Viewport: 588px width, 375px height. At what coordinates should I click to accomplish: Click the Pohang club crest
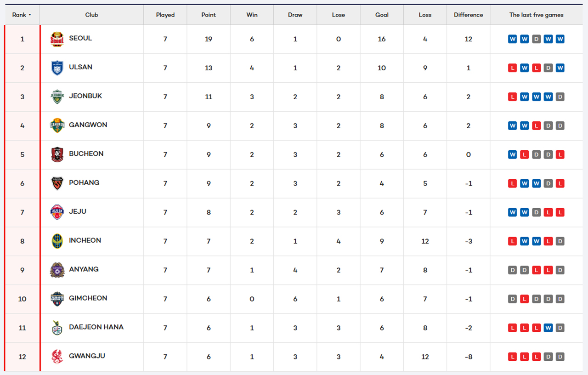[57, 183]
